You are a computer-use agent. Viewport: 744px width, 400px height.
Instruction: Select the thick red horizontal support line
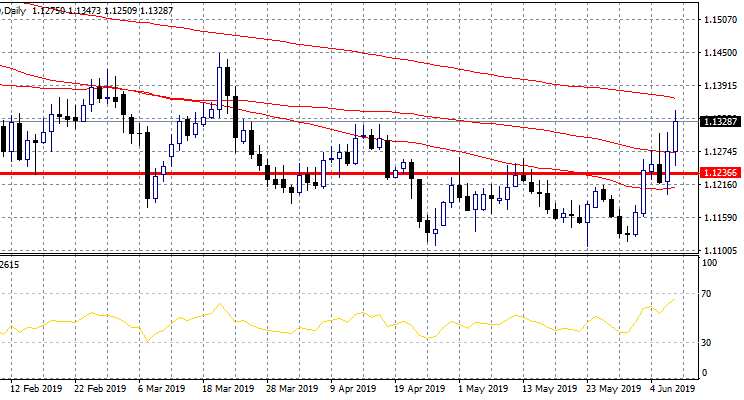tap(349, 173)
